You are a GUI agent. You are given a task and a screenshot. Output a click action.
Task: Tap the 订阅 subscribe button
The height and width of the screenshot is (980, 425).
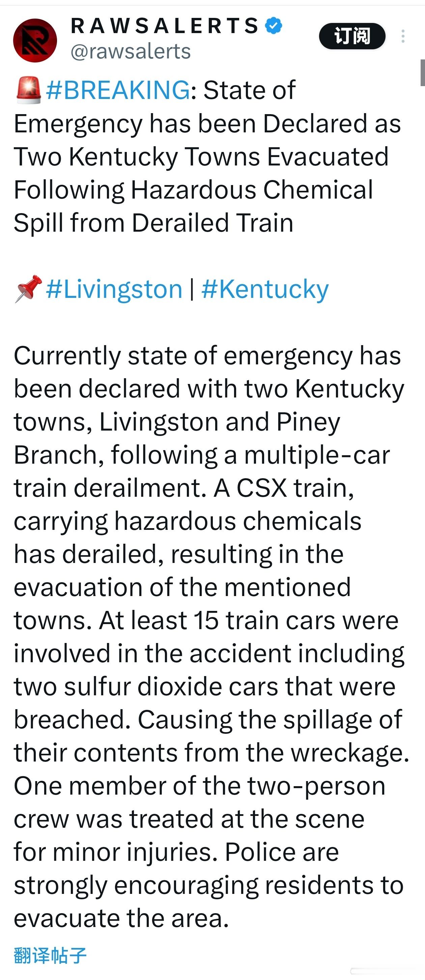352,36
